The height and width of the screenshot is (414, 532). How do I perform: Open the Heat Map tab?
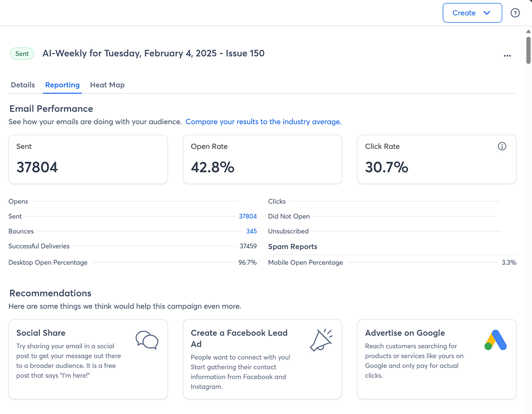107,85
